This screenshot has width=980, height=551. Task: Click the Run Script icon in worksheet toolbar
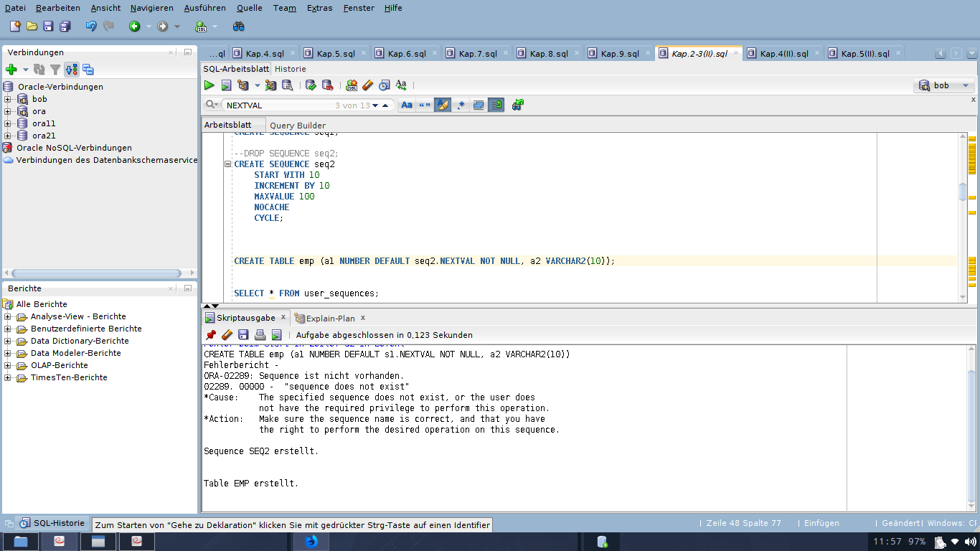click(226, 85)
